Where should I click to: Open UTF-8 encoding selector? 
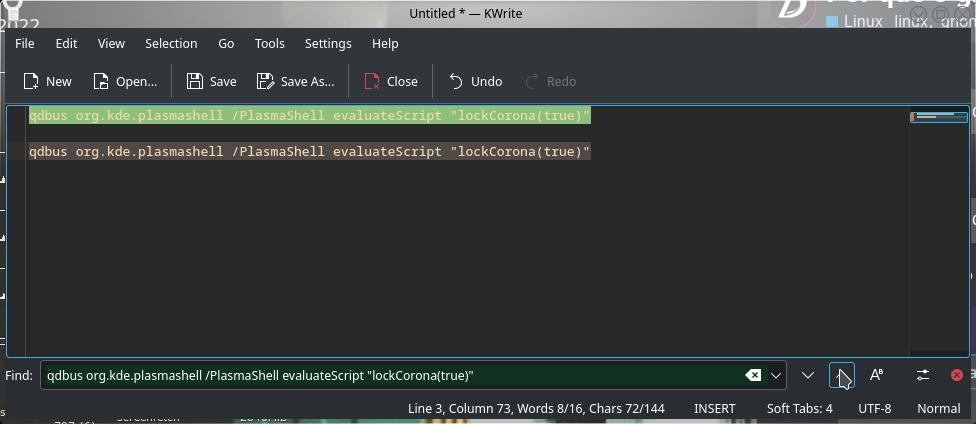coord(875,409)
